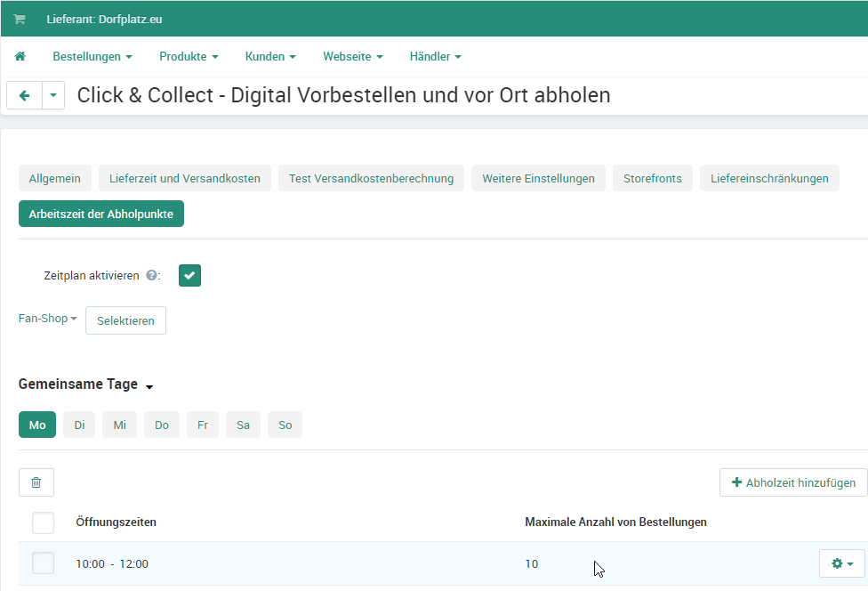Select the Fr day button
The height and width of the screenshot is (591, 868).
203,425
